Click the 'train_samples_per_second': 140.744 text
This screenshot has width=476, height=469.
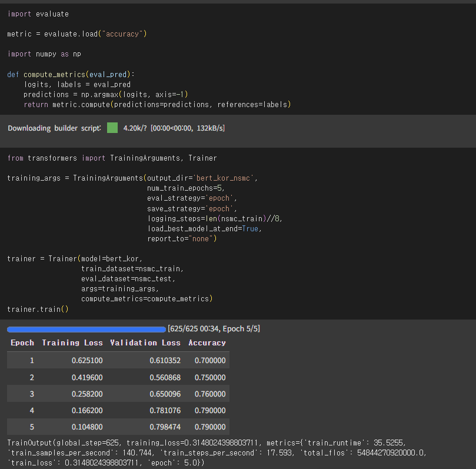click(81, 453)
